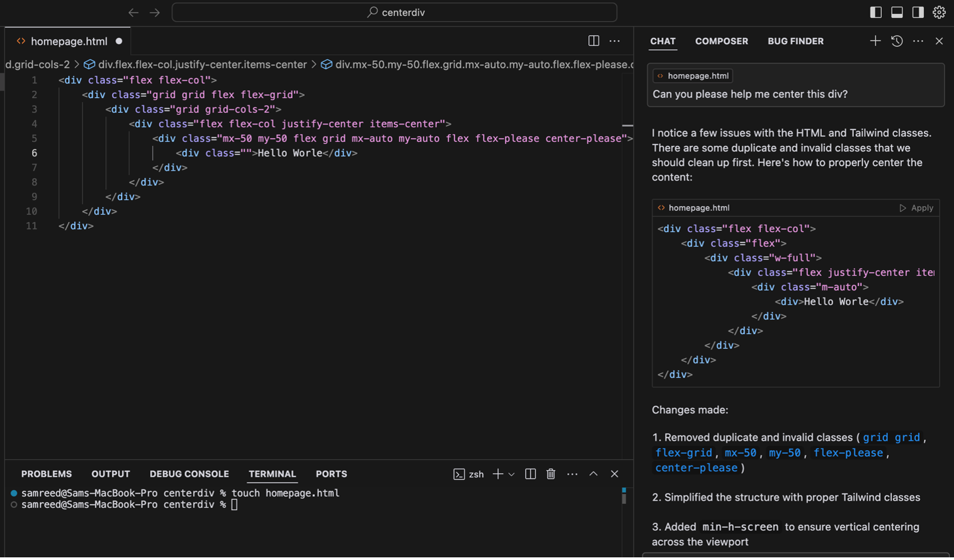The height and width of the screenshot is (560, 954).
Task: Open chat panel more options ellipsis
Action: 918,41
